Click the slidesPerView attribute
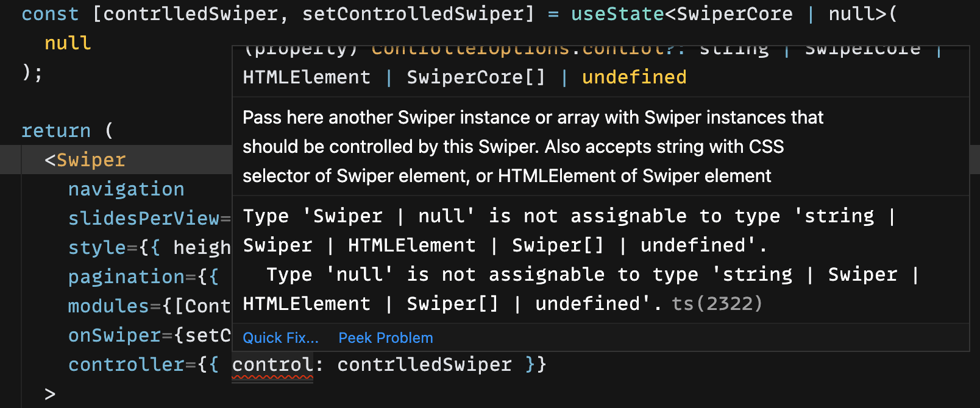The height and width of the screenshot is (408, 980). pyautogui.click(x=144, y=219)
